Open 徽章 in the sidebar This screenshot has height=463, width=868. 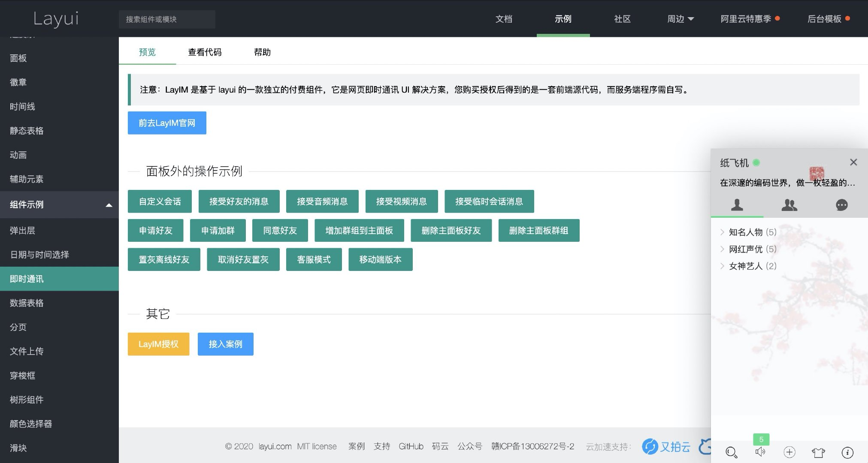tap(59, 82)
